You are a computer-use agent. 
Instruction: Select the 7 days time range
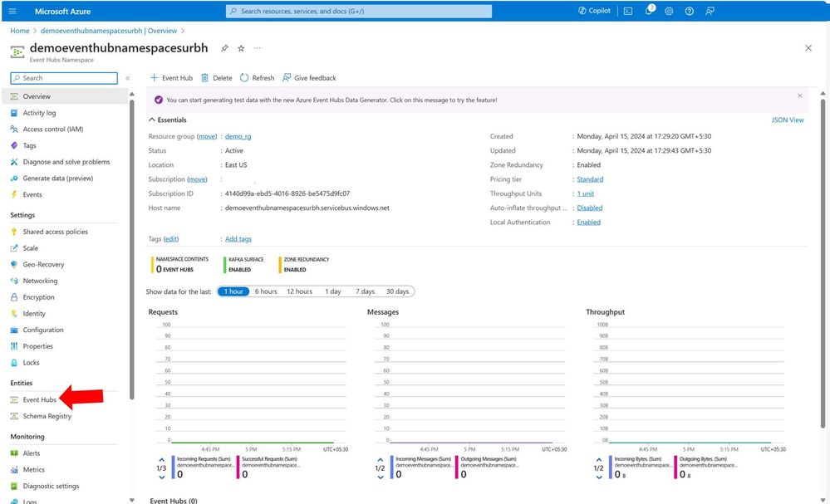click(x=365, y=291)
